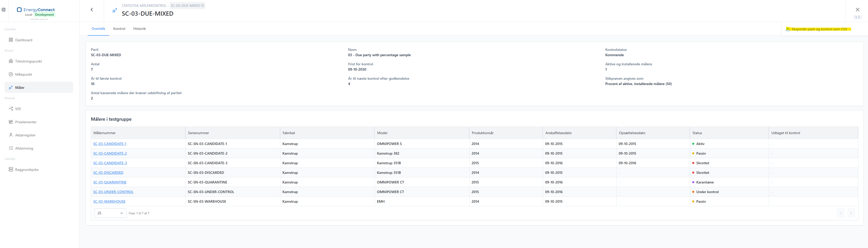
Task: Click the Karantæne status cell
Action: coord(729,182)
